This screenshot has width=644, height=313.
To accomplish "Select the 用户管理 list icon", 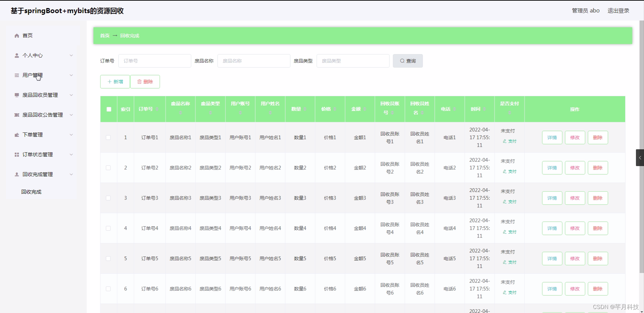I will 16,75.
